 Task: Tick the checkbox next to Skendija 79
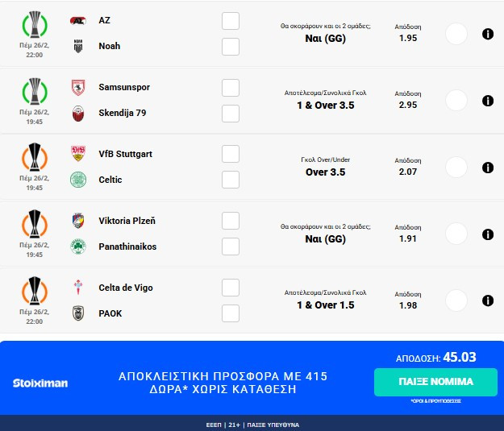(x=231, y=113)
